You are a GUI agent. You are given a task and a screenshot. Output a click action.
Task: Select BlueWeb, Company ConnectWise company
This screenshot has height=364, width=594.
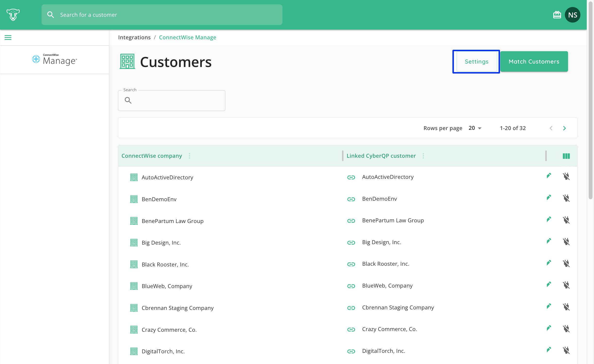coord(167,286)
